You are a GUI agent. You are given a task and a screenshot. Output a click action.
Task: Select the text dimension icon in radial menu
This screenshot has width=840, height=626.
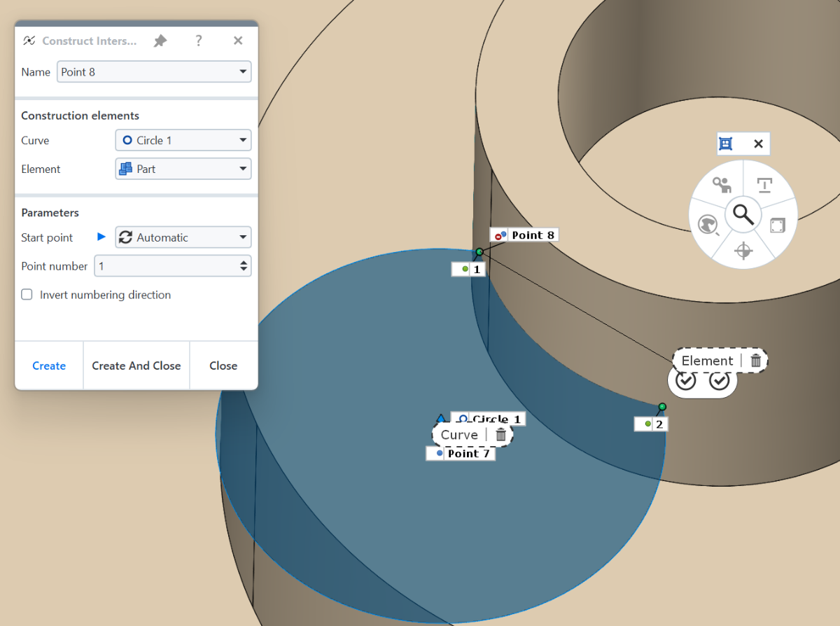764,185
